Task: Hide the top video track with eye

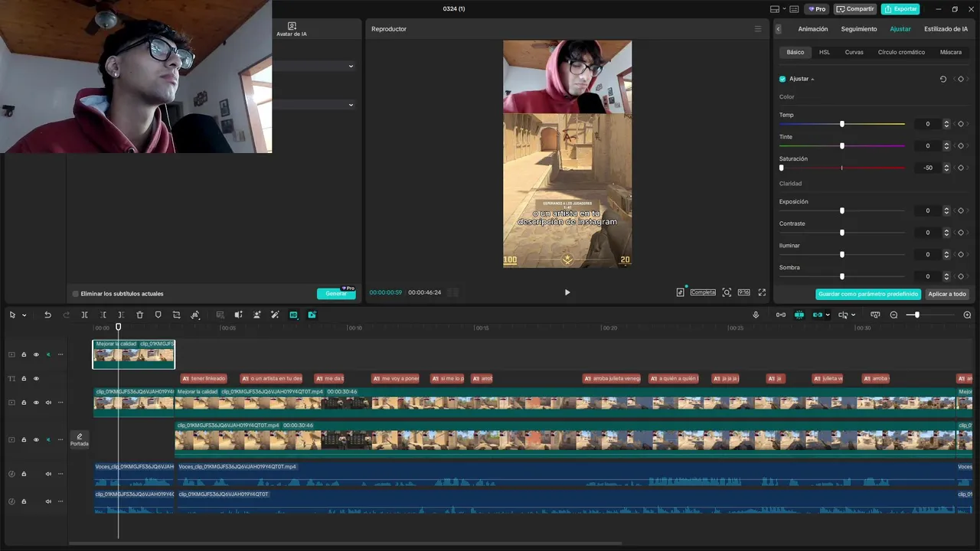Action: pyautogui.click(x=36, y=354)
